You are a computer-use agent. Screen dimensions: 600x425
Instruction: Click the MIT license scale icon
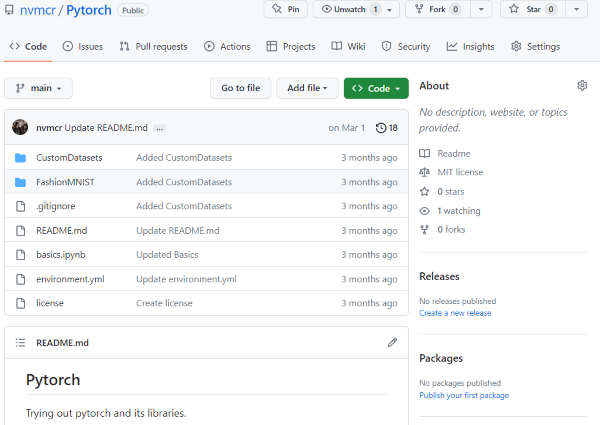(x=424, y=172)
